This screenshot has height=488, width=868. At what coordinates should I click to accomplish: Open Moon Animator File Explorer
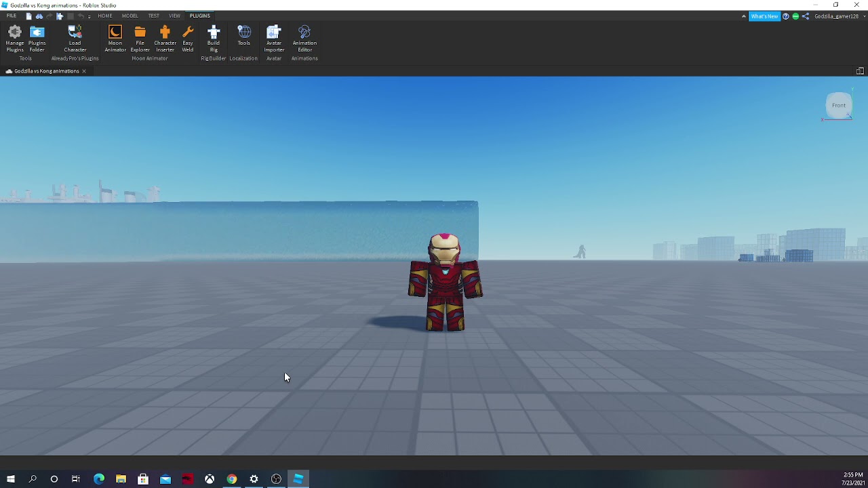[x=140, y=39]
